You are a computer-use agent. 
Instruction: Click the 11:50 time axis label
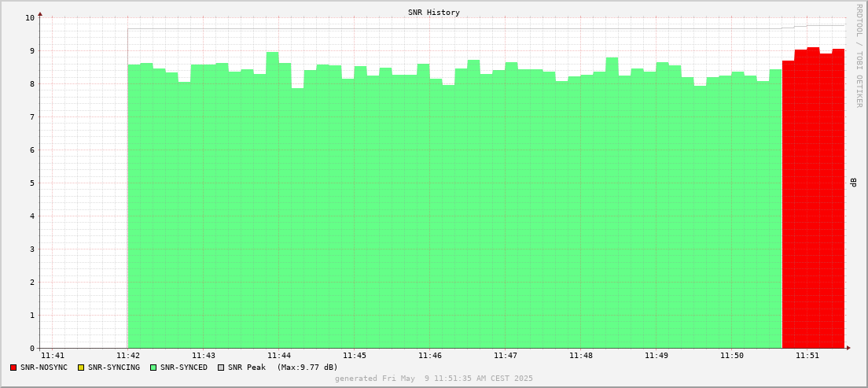pos(732,355)
